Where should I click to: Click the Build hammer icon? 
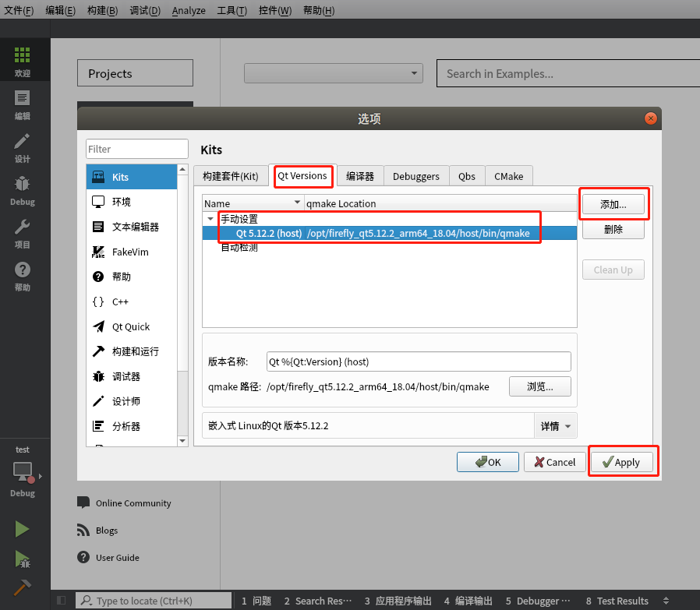[22, 587]
